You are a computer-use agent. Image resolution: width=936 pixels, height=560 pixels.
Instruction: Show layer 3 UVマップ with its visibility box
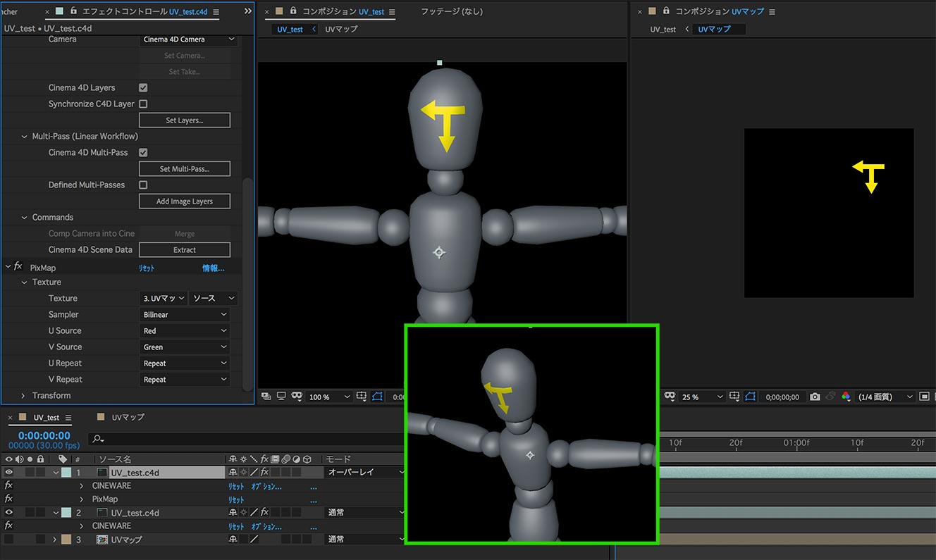pyautogui.click(x=9, y=540)
